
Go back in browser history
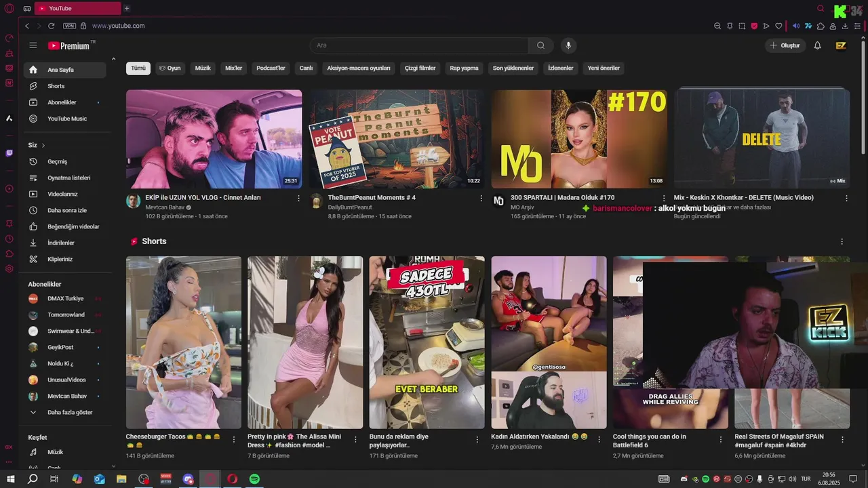click(27, 26)
